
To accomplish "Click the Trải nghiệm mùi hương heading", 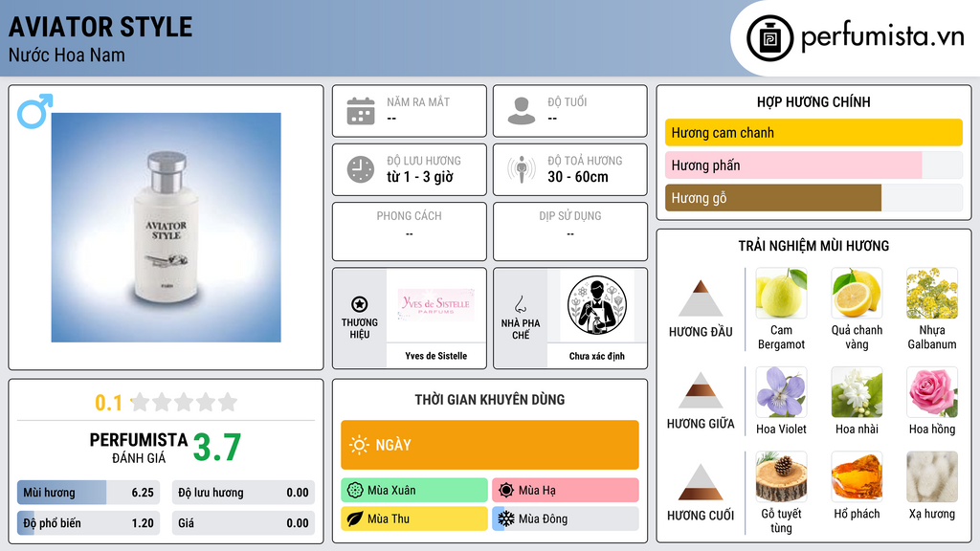I will 813,246.
